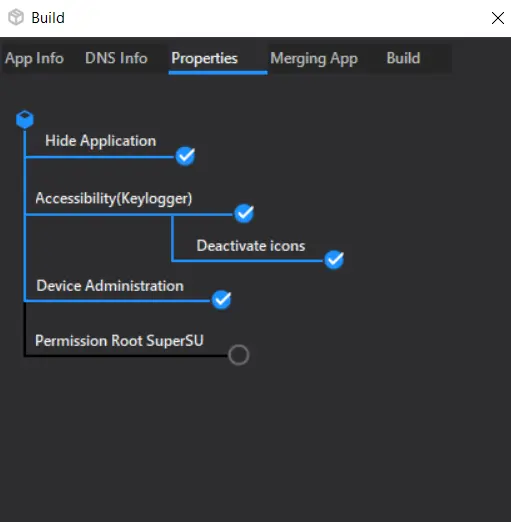Click the grey package icon in title bar

tap(16, 17)
